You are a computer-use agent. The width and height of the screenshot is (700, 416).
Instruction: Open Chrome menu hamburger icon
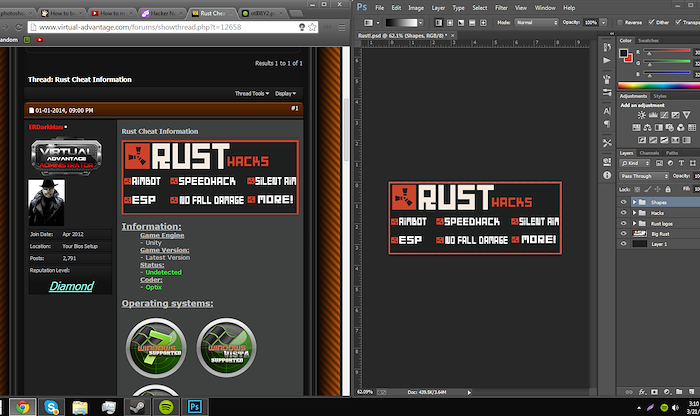342,27
